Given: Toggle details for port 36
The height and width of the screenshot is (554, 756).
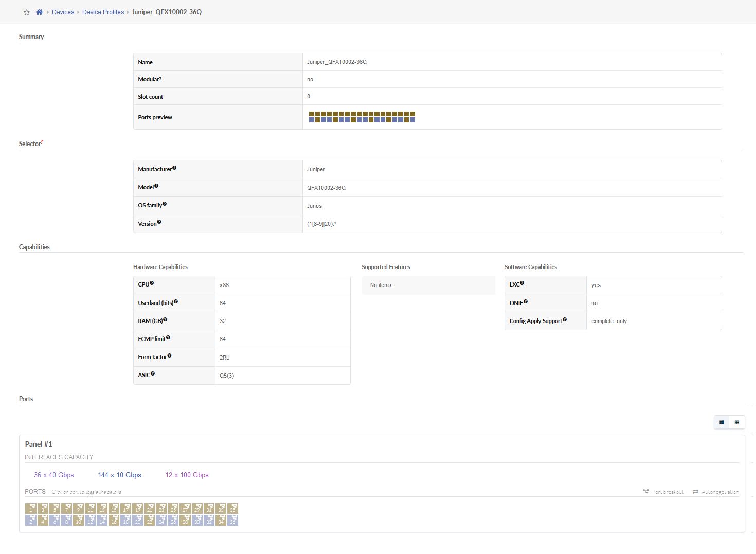Looking at the screenshot, I should tap(232, 520).
